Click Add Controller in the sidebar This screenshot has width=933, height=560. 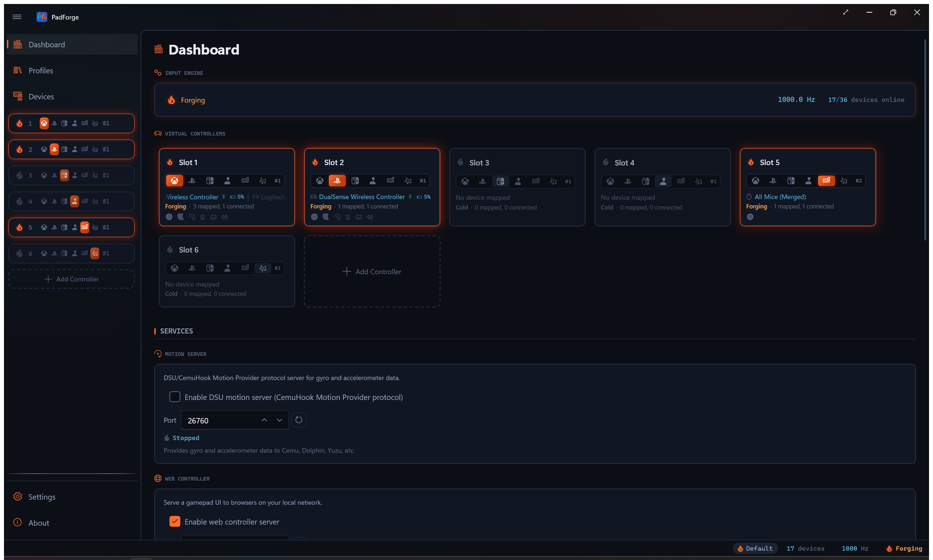[72, 279]
